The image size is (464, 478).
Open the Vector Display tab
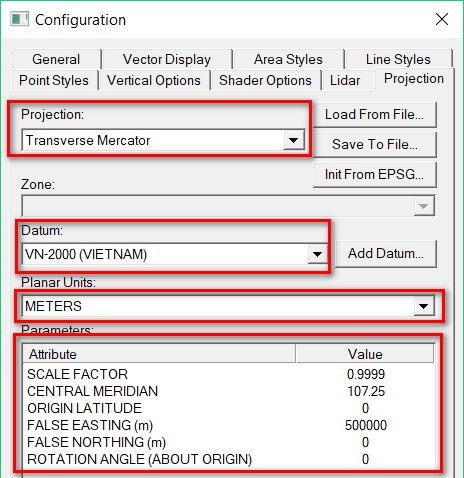tap(167, 59)
